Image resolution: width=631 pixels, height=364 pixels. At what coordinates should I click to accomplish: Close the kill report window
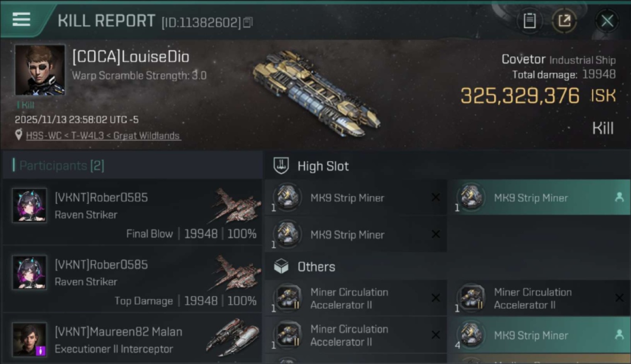pyautogui.click(x=607, y=21)
